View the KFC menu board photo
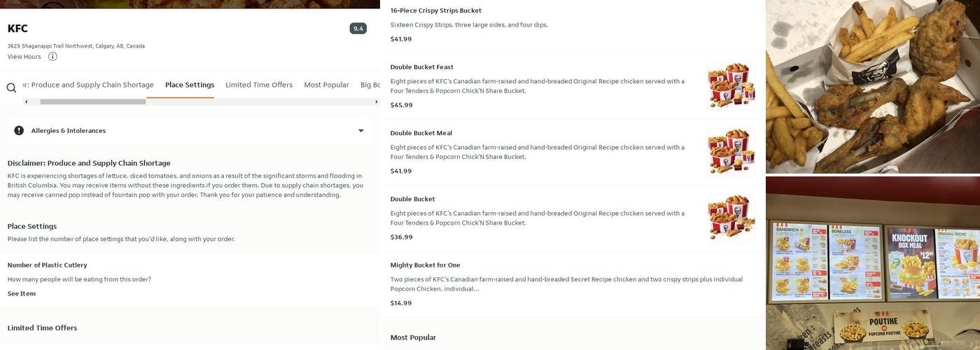 pos(872,264)
